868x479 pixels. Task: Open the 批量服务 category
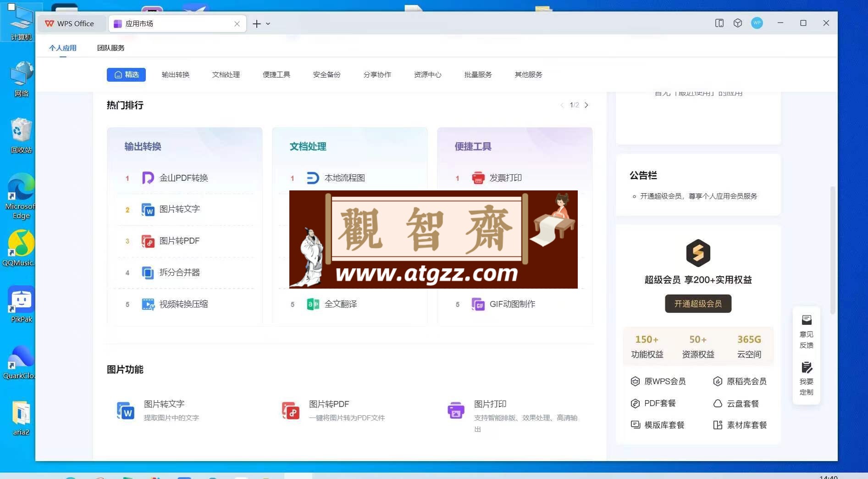(478, 75)
